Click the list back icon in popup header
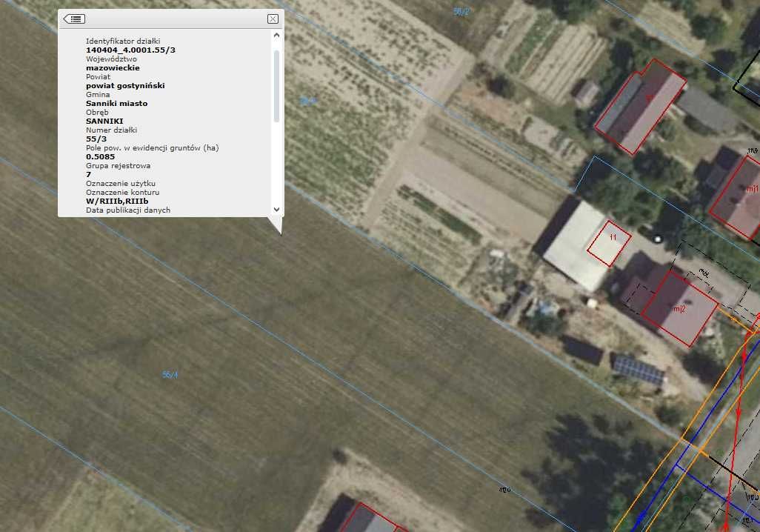 [x=74, y=19]
